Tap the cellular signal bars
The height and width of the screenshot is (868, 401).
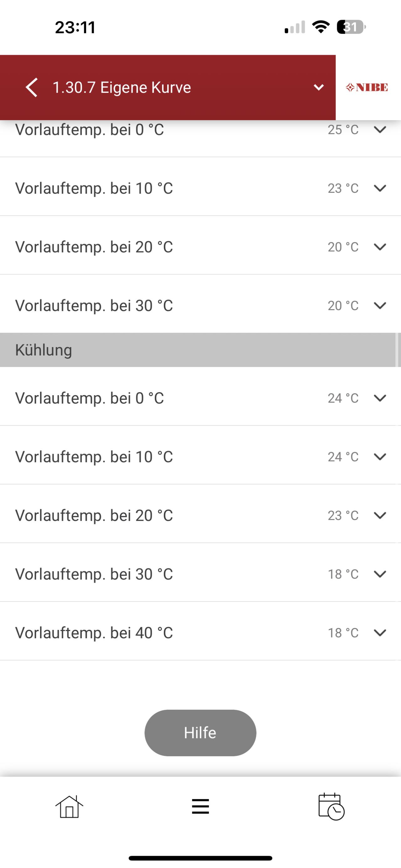point(295,27)
